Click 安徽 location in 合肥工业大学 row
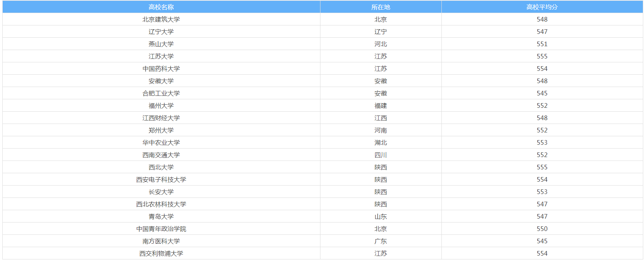Image resolution: width=644 pixels, height=261 pixels. coord(381,93)
